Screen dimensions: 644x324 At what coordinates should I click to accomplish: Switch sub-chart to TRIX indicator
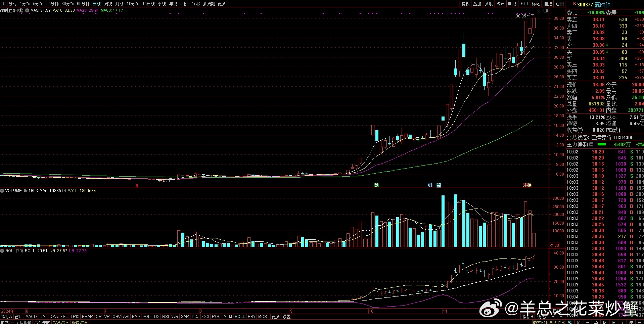click(x=75, y=317)
